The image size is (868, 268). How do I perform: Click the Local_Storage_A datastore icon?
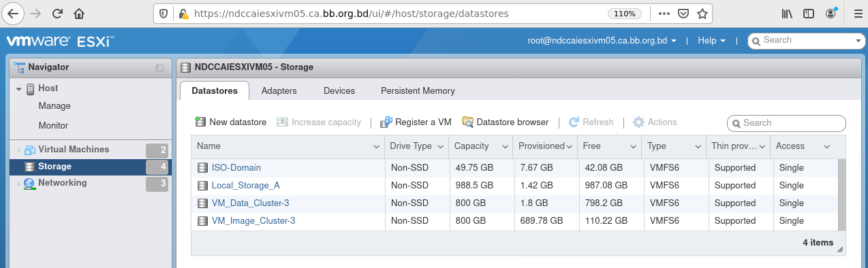(x=202, y=186)
